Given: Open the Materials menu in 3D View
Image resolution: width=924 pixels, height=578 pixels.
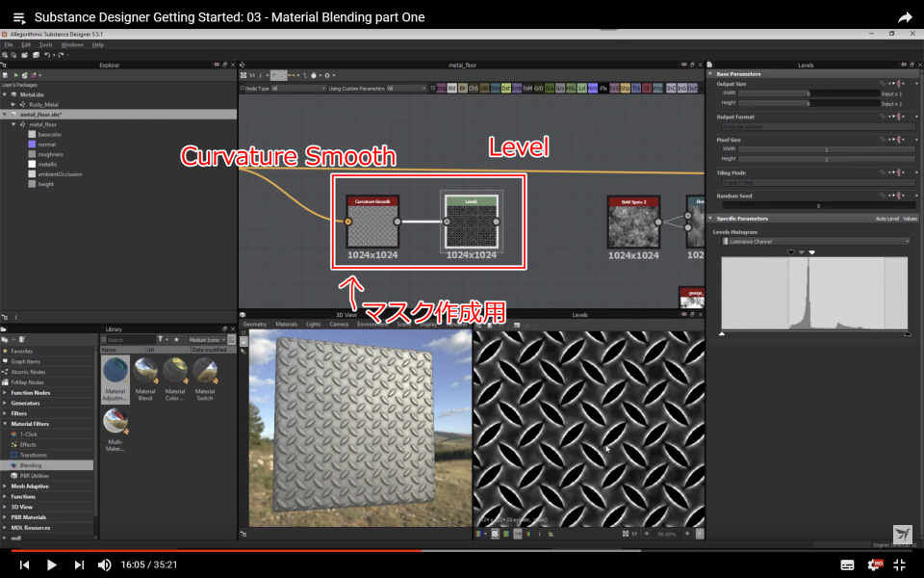Looking at the screenshot, I should click(x=287, y=324).
